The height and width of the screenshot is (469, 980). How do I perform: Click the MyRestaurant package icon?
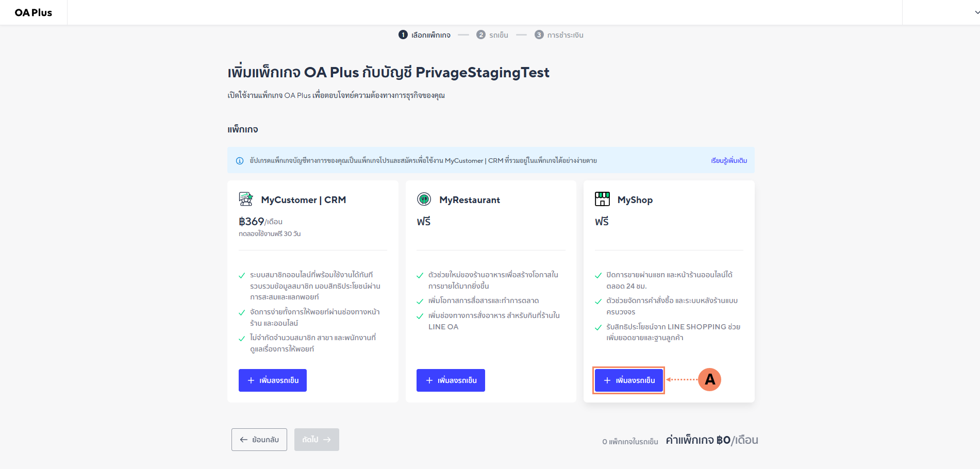point(424,199)
